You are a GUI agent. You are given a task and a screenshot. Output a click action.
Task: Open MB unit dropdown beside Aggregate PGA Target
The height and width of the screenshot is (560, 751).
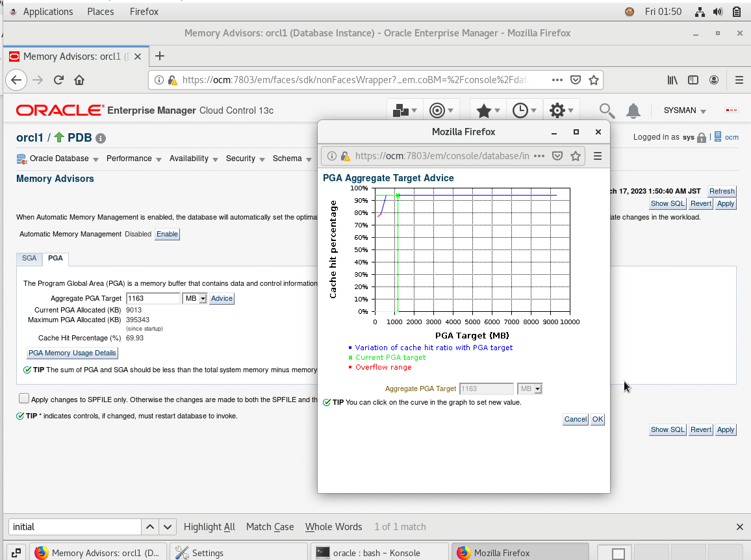click(194, 298)
